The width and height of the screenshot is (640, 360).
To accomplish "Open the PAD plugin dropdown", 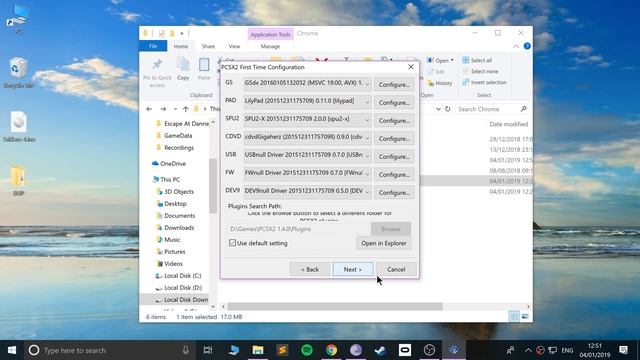I will click(307, 101).
